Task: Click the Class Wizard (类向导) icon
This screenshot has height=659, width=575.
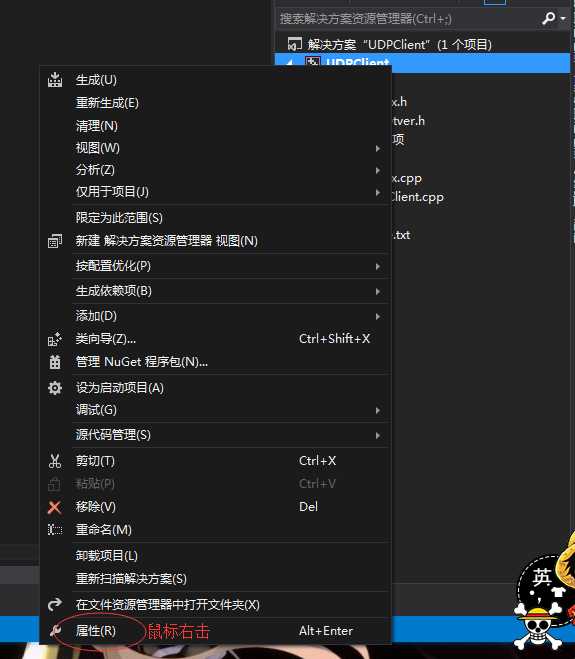Action: point(55,339)
